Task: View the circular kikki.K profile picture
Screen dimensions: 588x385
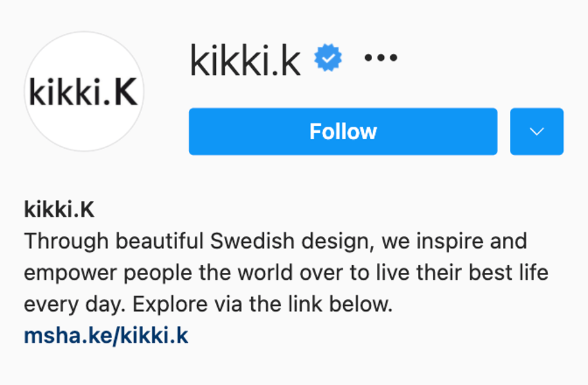Action: (84, 91)
